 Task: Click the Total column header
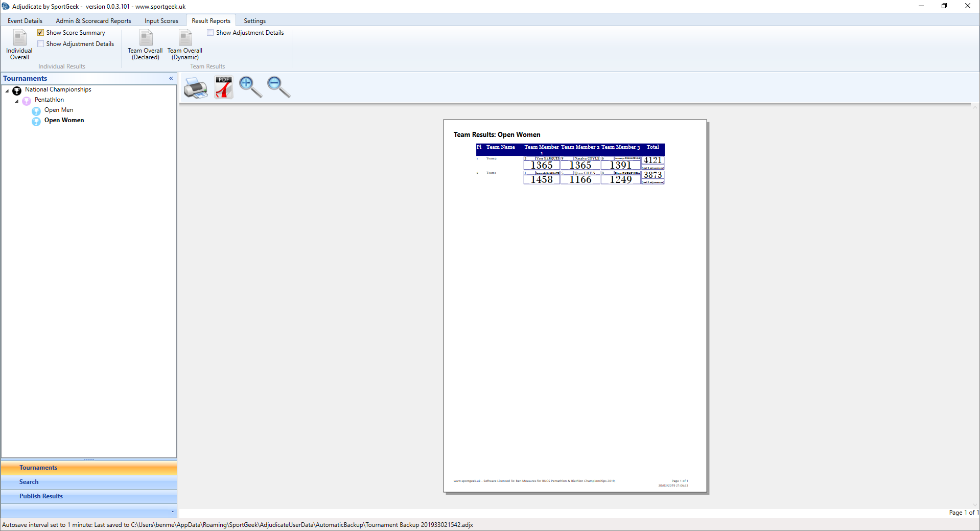(x=652, y=147)
